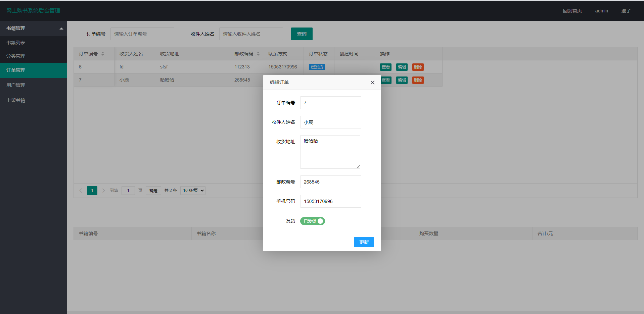Collapse the 书籍管理 sidebar menu
The width and height of the screenshot is (644, 314).
click(x=33, y=28)
